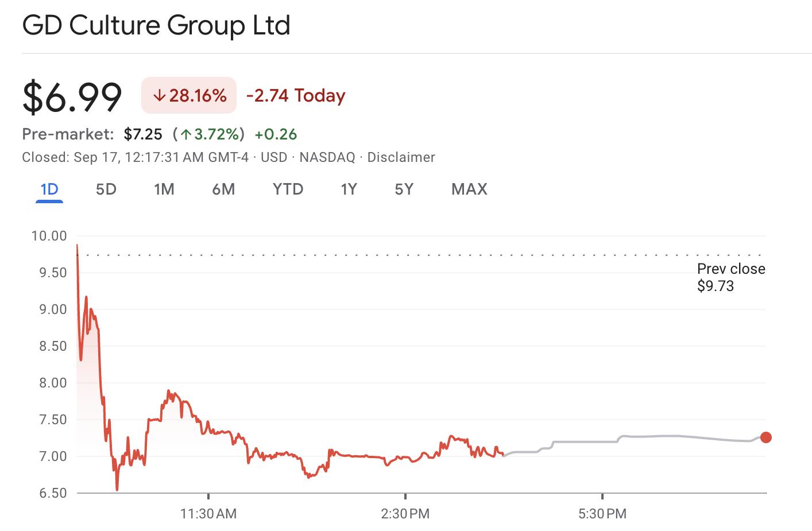Show the 1M price history
The width and height of the screenshot is (812, 531).
[164, 189]
